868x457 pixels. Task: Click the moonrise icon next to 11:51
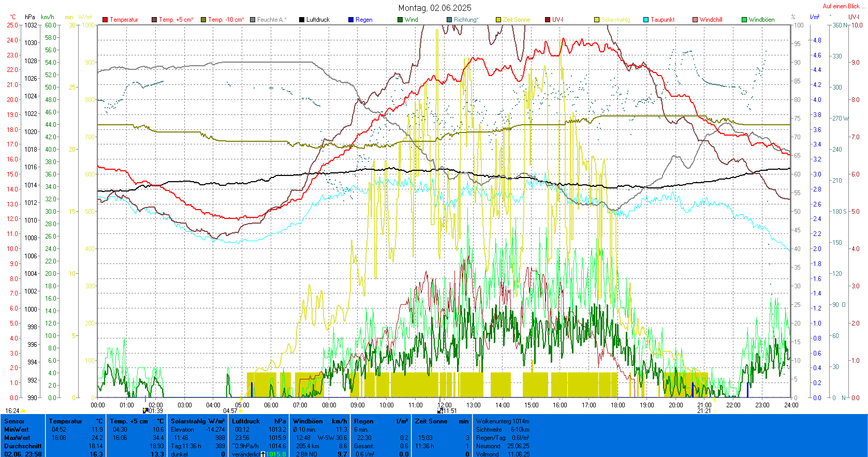pos(440,411)
